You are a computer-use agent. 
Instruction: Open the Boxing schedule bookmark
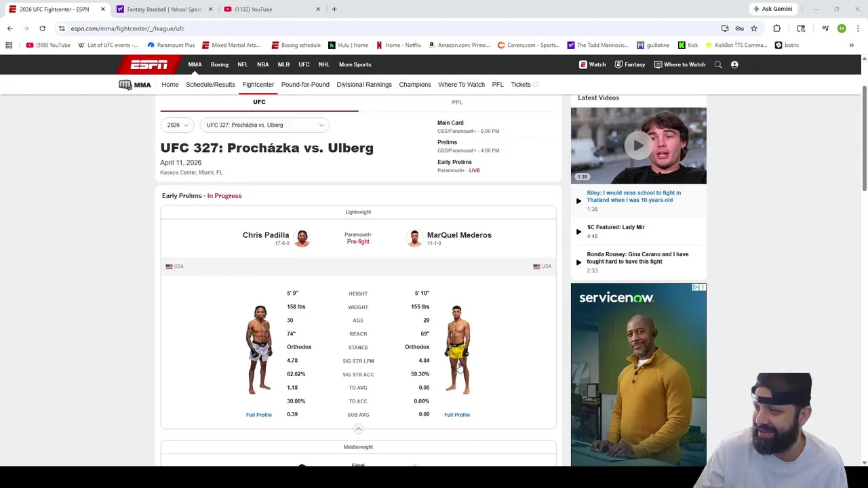point(296,45)
